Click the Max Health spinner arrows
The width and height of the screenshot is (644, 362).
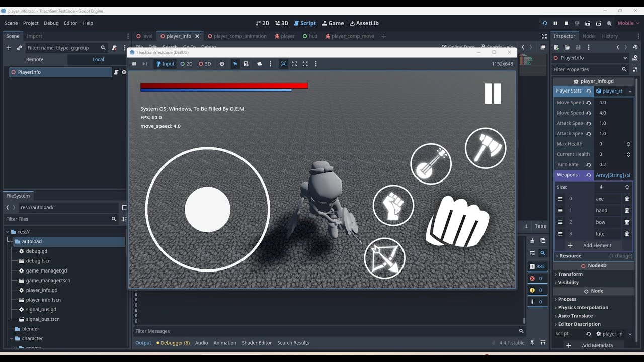click(x=628, y=144)
